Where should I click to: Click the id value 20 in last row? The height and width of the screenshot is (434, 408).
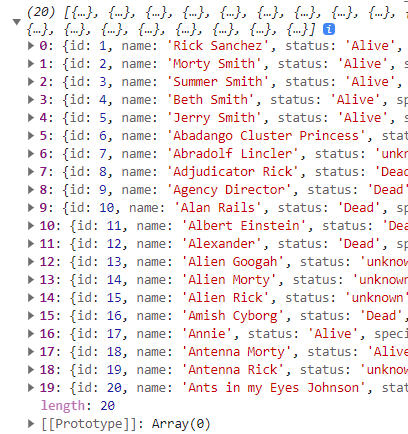(x=114, y=388)
